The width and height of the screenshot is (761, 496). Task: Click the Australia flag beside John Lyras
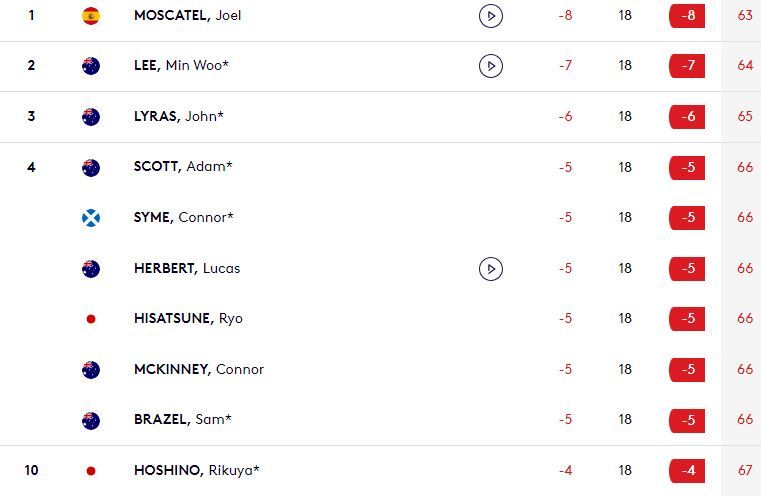91,117
